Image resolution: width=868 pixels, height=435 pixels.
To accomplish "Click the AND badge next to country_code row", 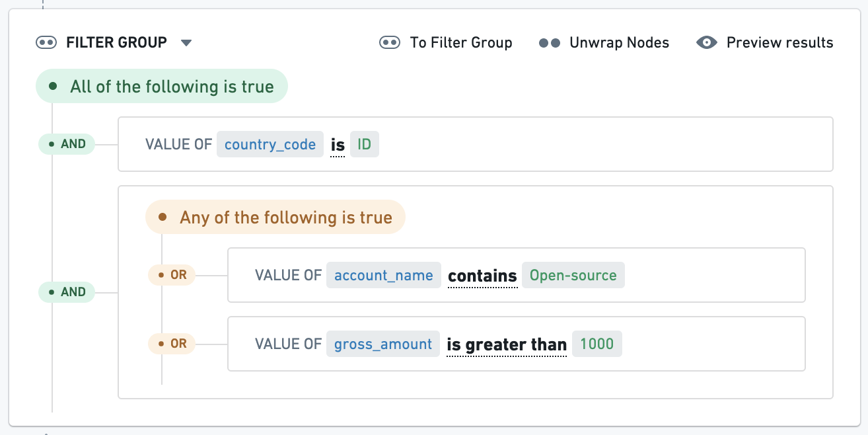I will pyautogui.click(x=67, y=144).
